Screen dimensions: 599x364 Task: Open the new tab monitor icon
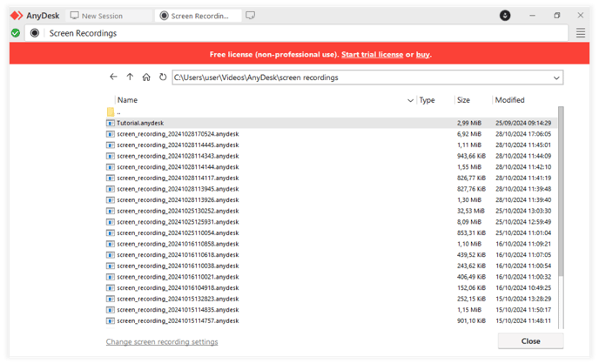(x=251, y=16)
